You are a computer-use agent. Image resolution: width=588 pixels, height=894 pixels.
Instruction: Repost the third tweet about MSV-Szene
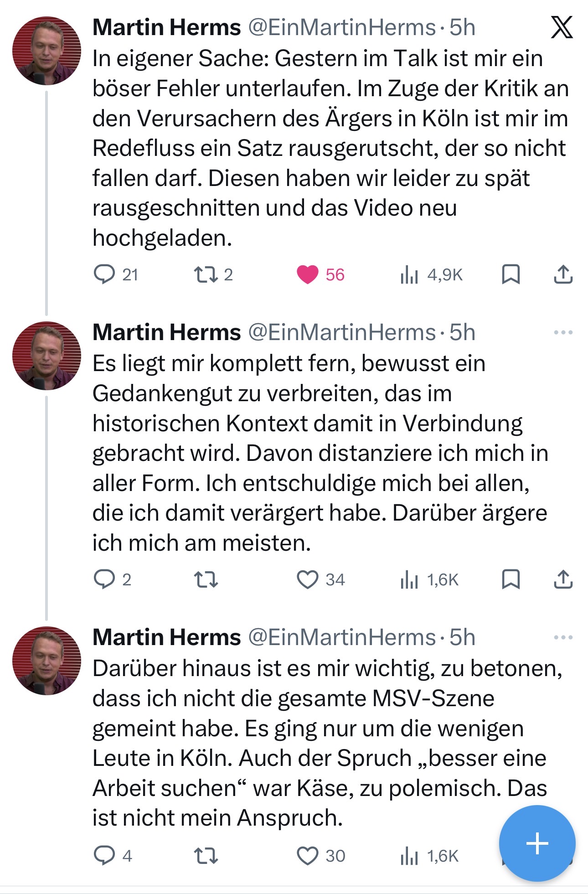(206, 856)
